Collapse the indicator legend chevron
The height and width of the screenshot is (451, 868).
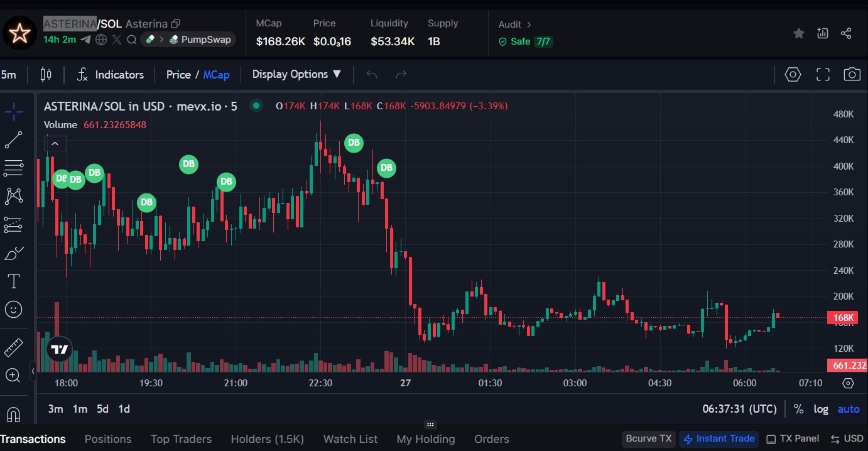click(x=55, y=144)
